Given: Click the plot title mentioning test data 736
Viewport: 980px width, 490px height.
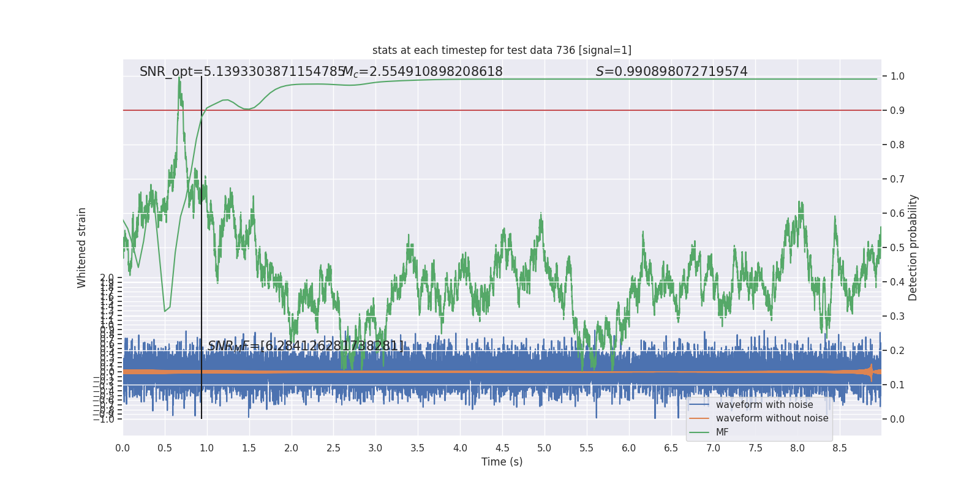Looking at the screenshot, I should click(x=502, y=50).
